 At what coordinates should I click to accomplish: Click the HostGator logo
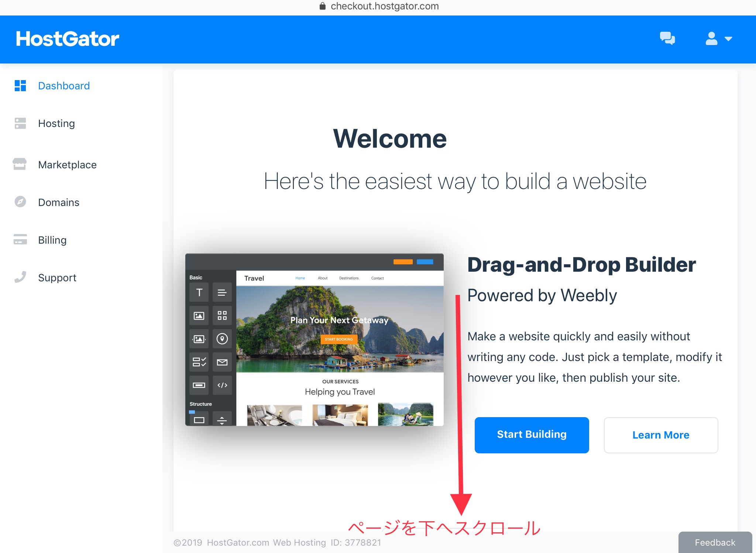point(68,39)
